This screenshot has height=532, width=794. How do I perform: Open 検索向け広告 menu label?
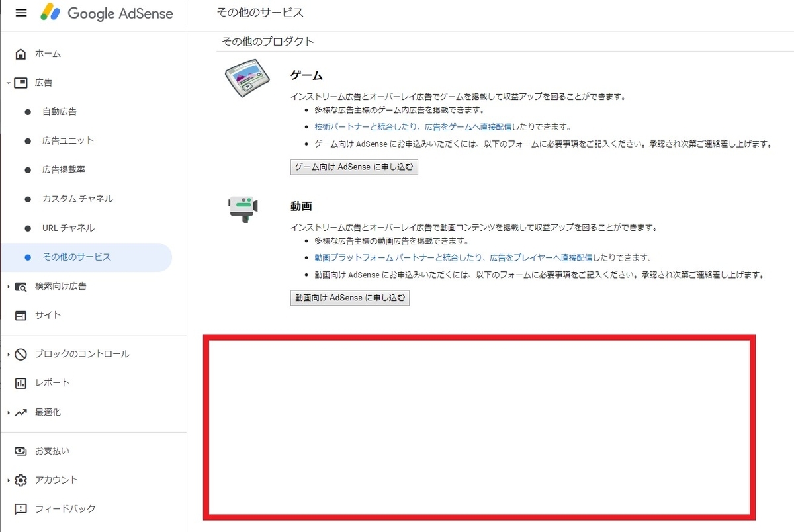[61, 287]
